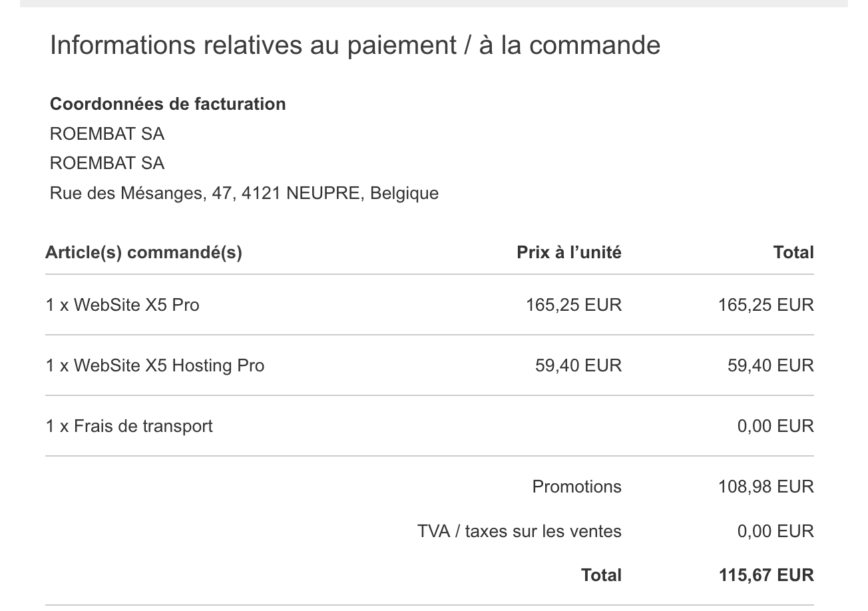
Task: Click the payment information heading
Action: click(x=355, y=45)
